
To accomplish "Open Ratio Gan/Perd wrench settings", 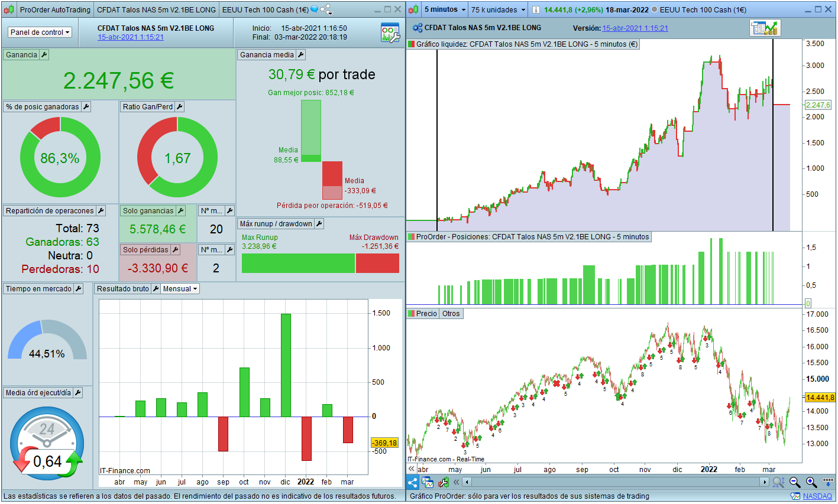I will click(180, 107).
